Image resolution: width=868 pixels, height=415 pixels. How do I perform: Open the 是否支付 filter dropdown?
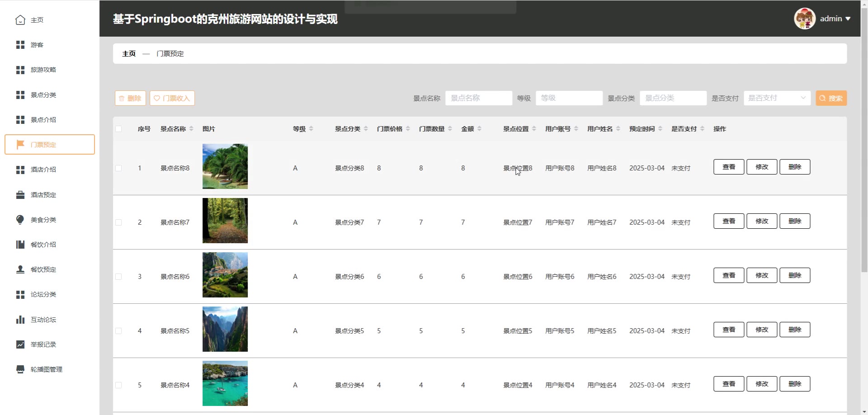(777, 98)
